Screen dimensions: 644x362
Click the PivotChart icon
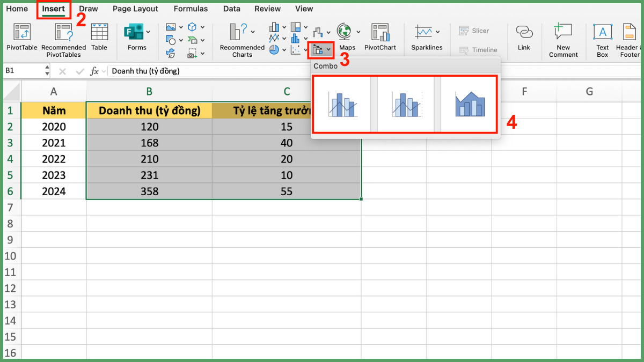tap(380, 32)
